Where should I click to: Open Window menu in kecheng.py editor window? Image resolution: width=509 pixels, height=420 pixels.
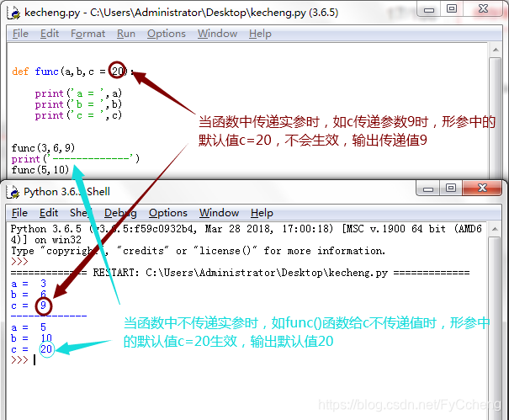pyautogui.click(x=217, y=34)
